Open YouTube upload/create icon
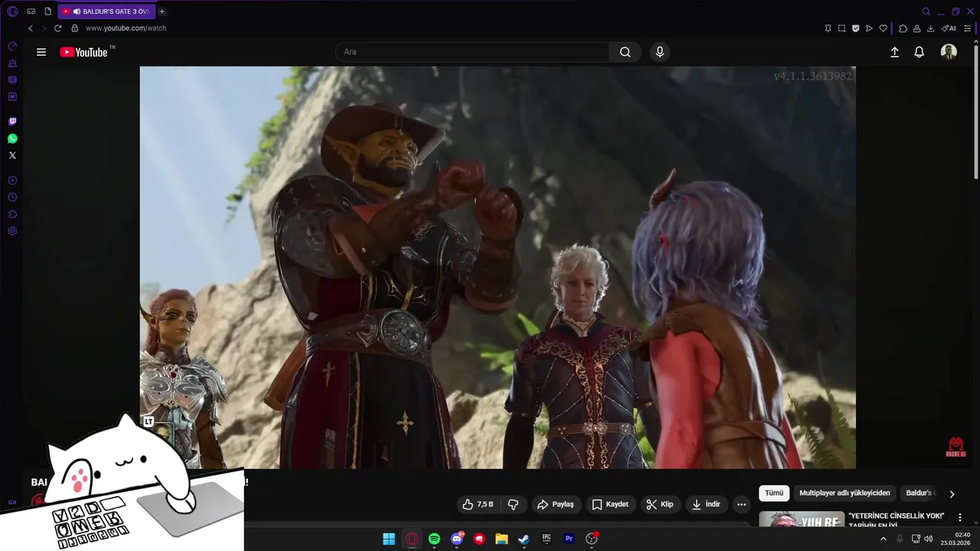Screen dimensions: 980x551 [894, 52]
